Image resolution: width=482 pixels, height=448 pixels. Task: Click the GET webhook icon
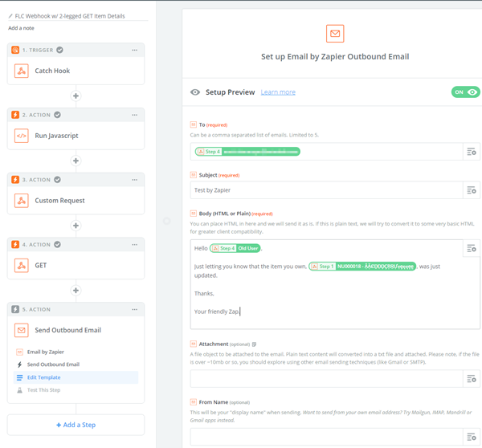click(x=22, y=266)
